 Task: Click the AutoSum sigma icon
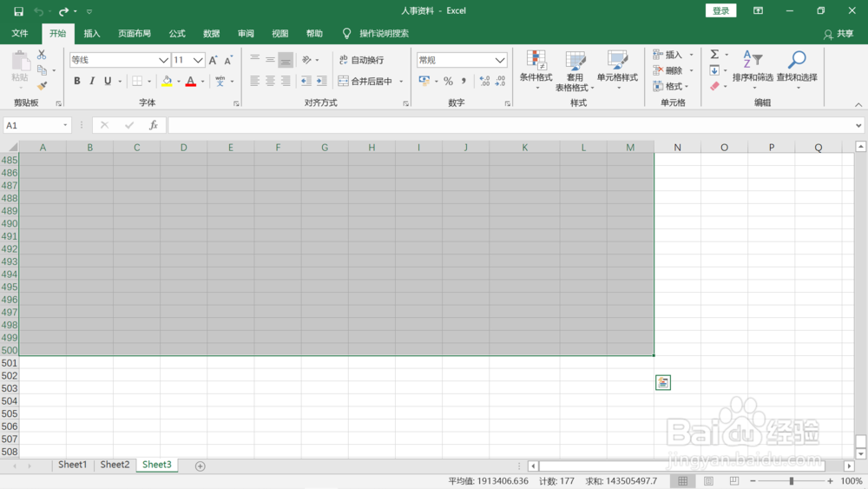[x=714, y=54]
